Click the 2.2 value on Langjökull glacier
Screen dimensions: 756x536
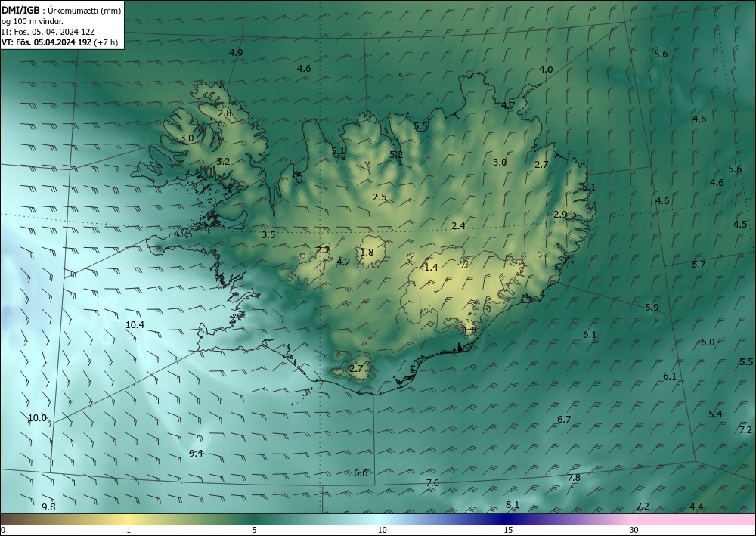(323, 250)
